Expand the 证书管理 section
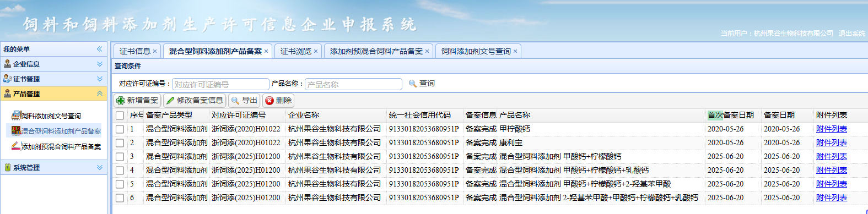Screen dimensions: 868x214 click(100, 79)
